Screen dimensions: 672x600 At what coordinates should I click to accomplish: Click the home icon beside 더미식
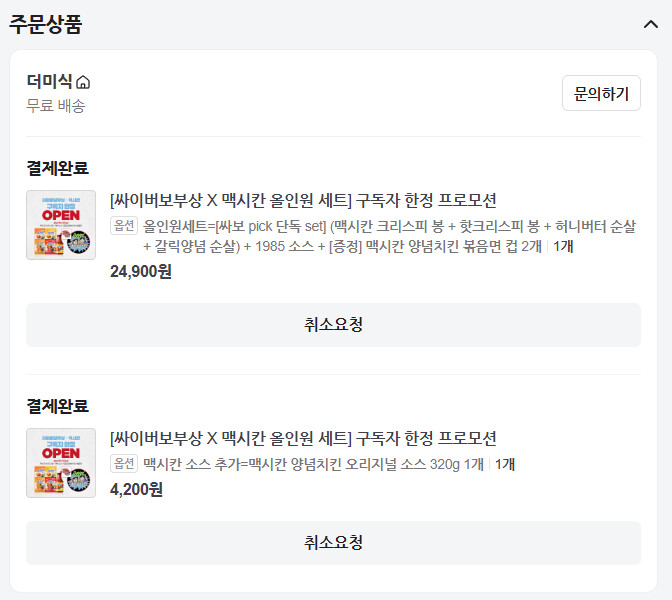83,83
